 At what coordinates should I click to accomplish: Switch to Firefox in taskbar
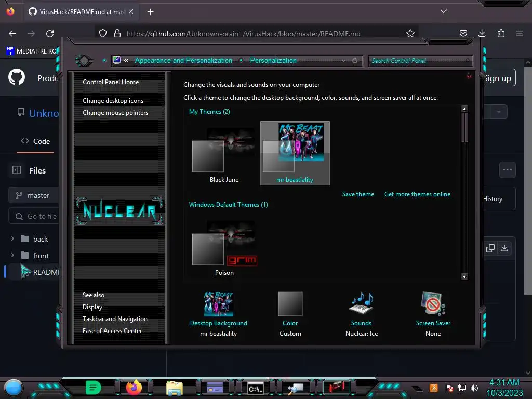tap(134, 388)
